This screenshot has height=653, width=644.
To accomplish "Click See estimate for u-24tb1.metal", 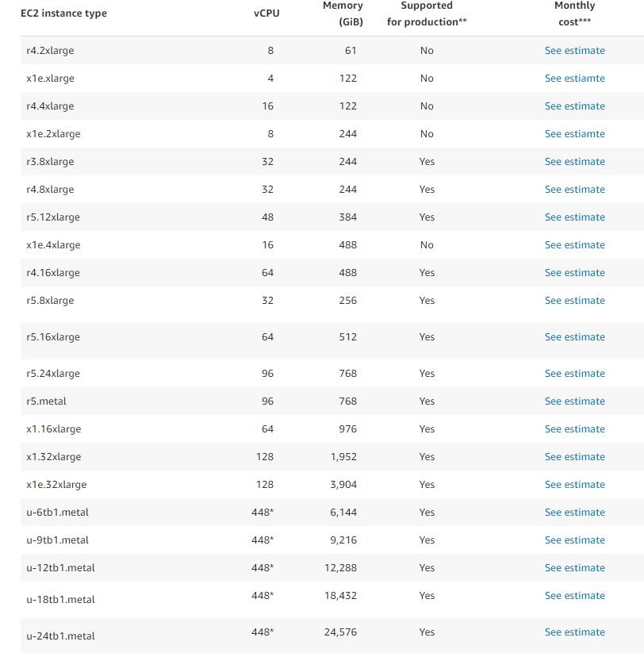I will tap(574, 632).
